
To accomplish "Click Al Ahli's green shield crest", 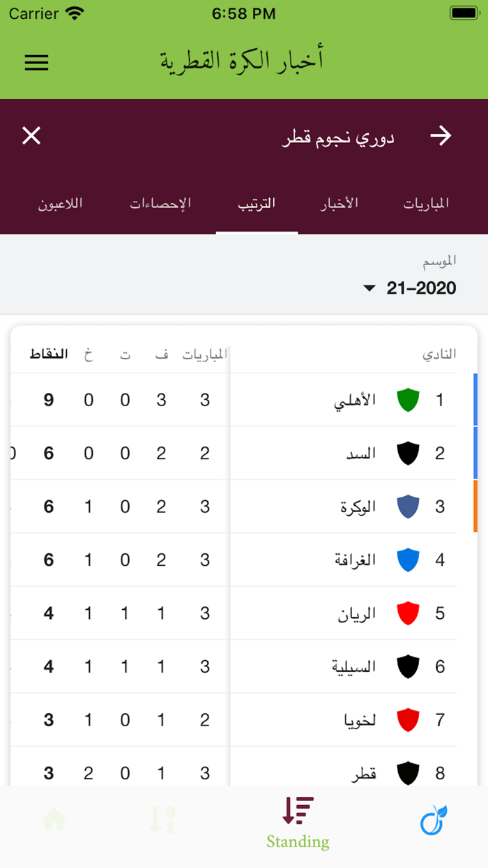I will pyautogui.click(x=408, y=400).
